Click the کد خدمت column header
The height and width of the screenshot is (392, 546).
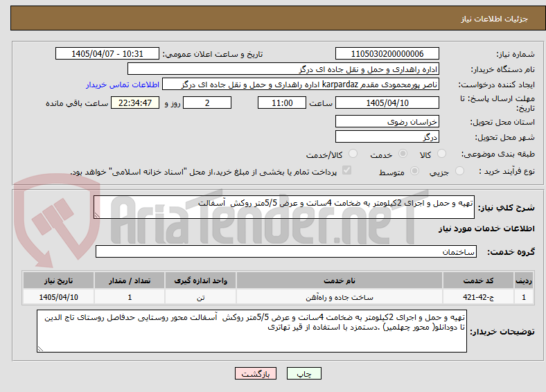pyautogui.click(x=479, y=280)
